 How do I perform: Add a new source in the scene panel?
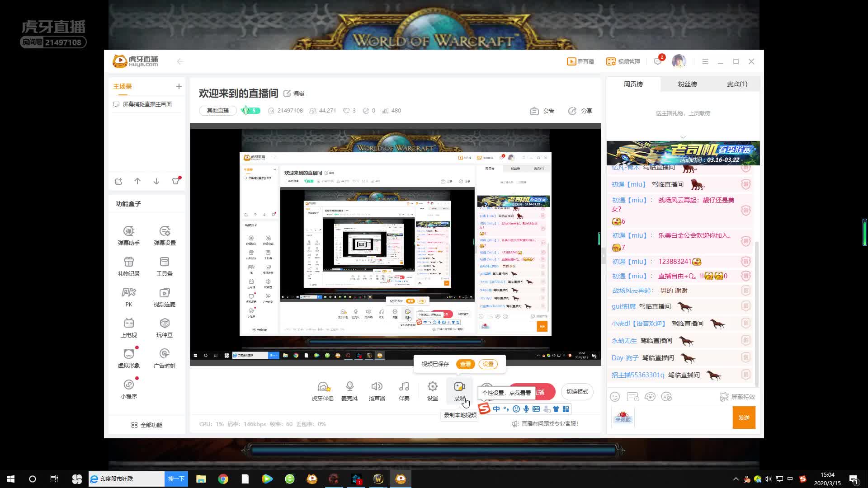click(x=118, y=181)
